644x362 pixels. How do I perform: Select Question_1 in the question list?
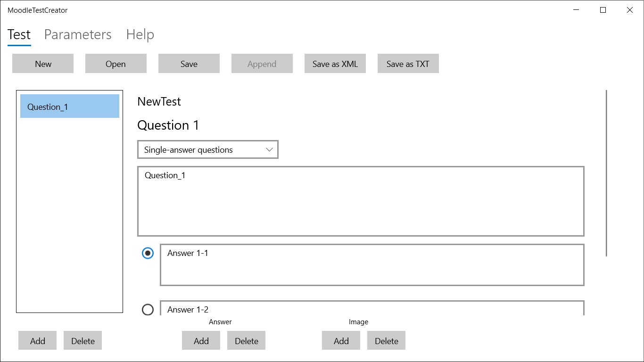pyautogui.click(x=70, y=107)
